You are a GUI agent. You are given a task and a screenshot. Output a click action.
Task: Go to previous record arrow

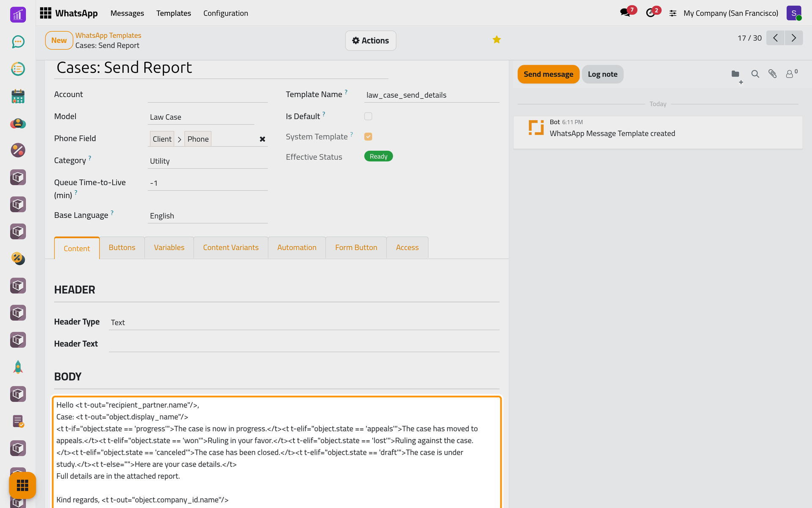[x=775, y=38]
